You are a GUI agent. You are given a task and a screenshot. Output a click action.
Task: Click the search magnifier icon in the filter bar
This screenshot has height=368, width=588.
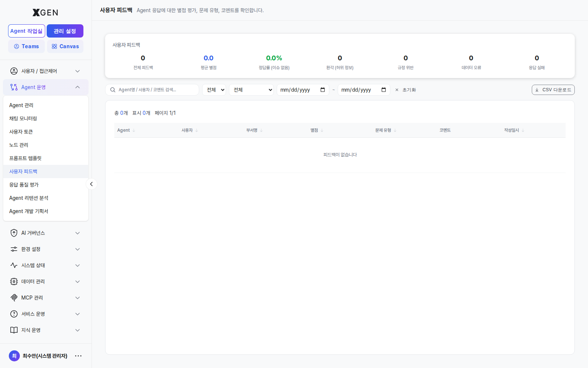click(x=113, y=90)
